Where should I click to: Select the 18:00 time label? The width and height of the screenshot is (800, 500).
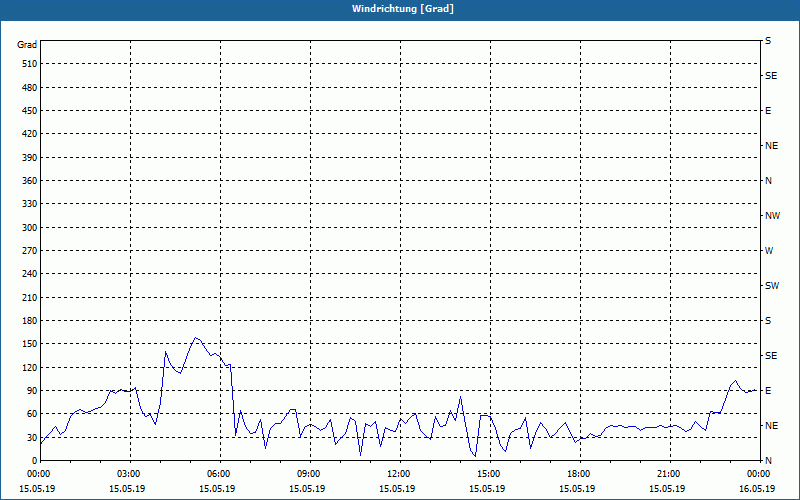[x=577, y=473]
